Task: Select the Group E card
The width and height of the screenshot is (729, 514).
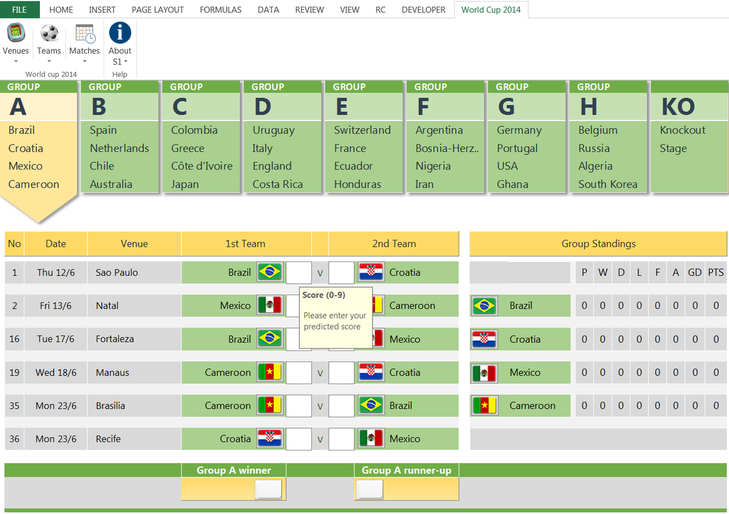Action: (364, 137)
